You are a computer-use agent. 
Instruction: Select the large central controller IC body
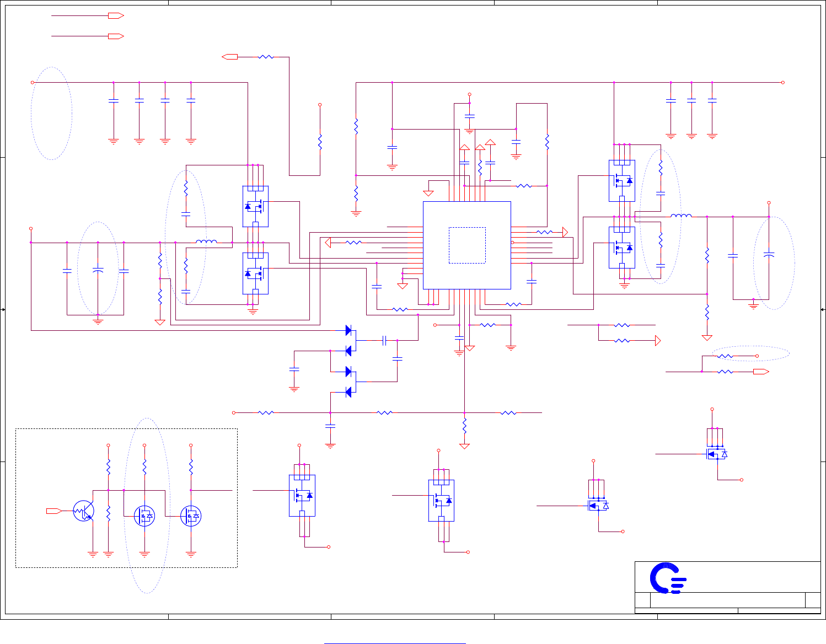pos(466,245)
